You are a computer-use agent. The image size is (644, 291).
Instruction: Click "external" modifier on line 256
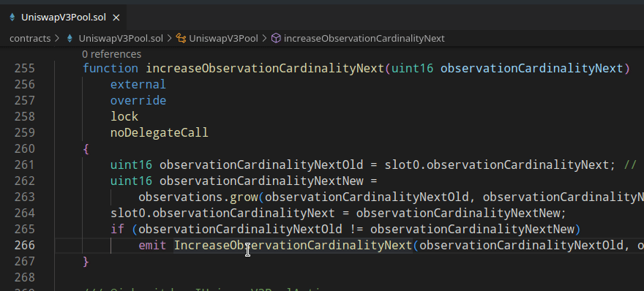pos(138,84)
